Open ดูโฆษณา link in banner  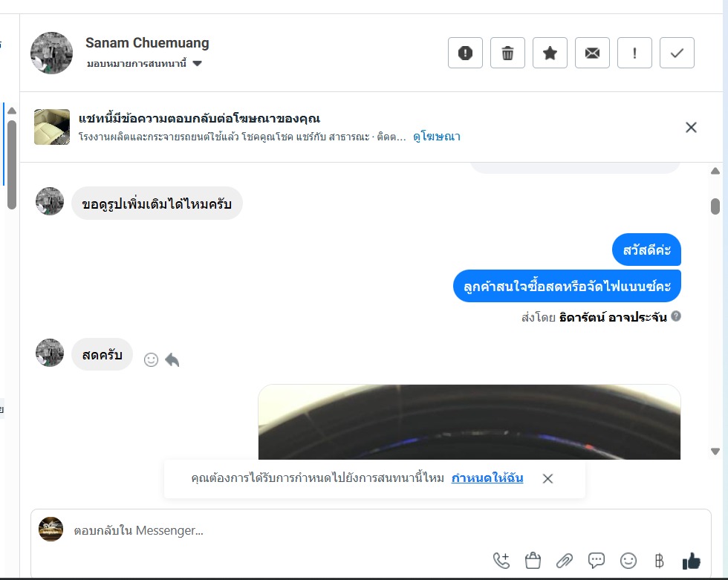click(437, 137)
